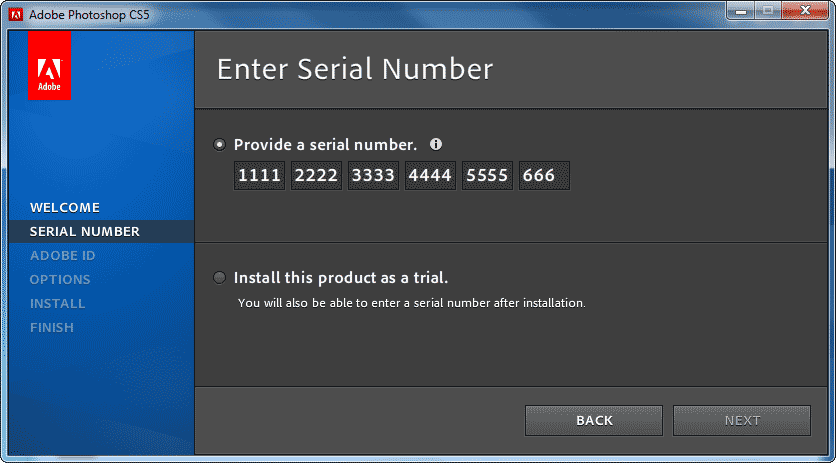Image resolution: width=836 pixels, height=463 pixels.
Task: Click the serial number info icon
Action: 436,144
